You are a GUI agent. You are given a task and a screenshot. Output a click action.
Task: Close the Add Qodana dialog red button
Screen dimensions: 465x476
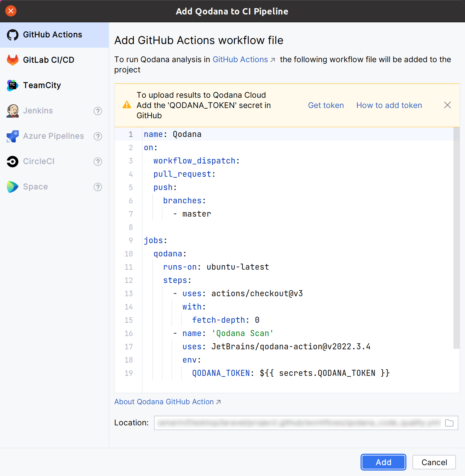pos(11,11)
